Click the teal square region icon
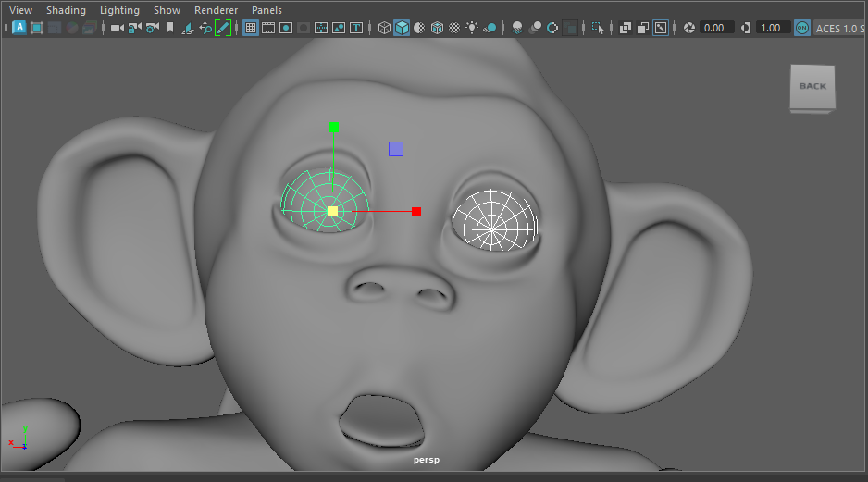The height and width of the screenshot is (482, 868). (x=37, y=28)
